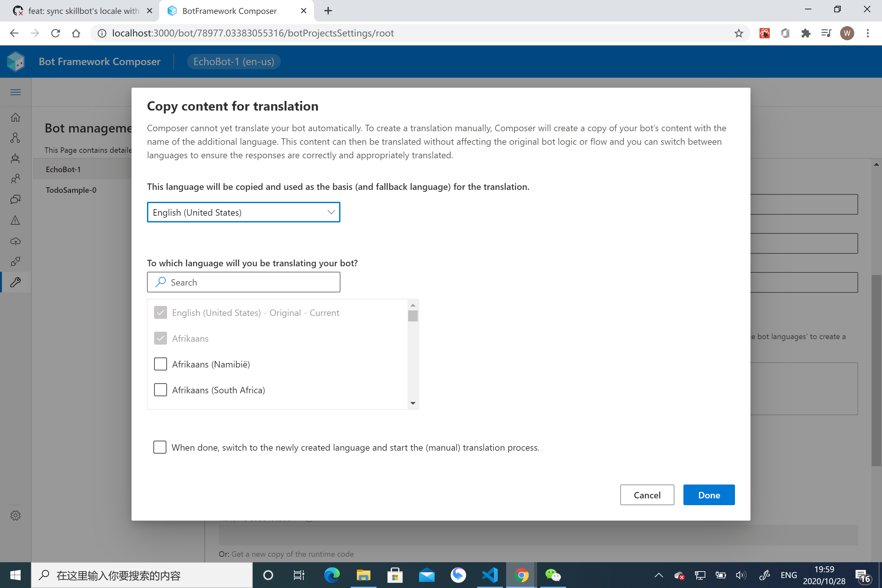Click the Cancel button
The height and width of the screenshot is (588, 882).
pyautogui.click(x=647, y=495)
